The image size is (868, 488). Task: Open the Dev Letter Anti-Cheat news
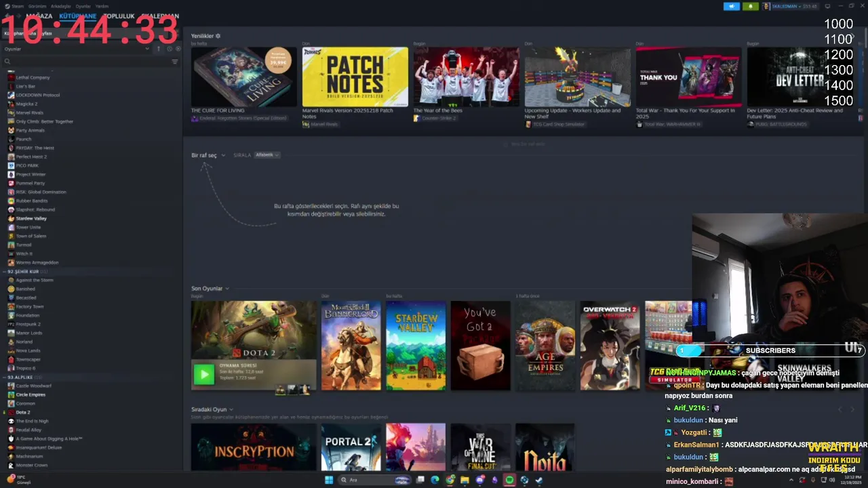pyautogui.click(x=800, y=77)
